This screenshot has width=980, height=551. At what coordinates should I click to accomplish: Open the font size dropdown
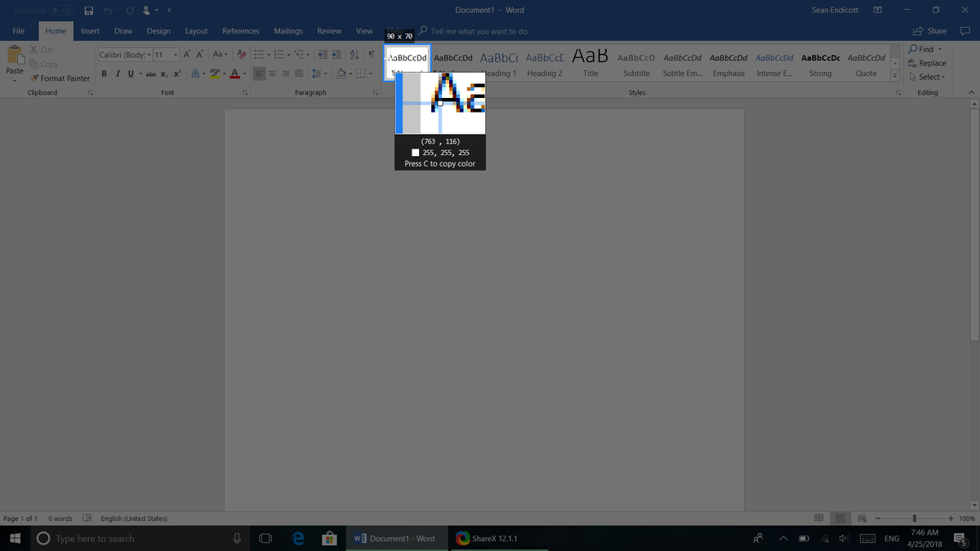pyautogui.click(x=175, y=54)
